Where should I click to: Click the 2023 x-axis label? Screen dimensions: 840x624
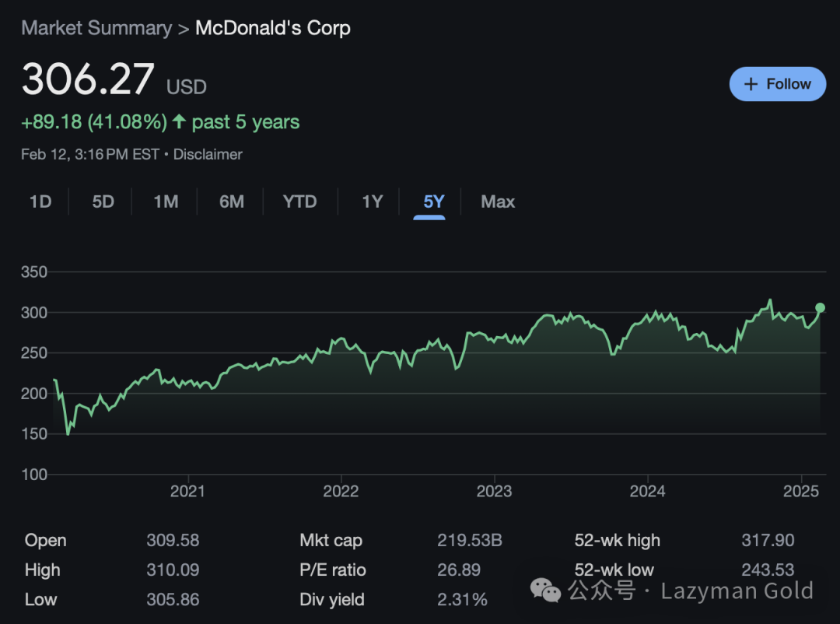point(494,491)
